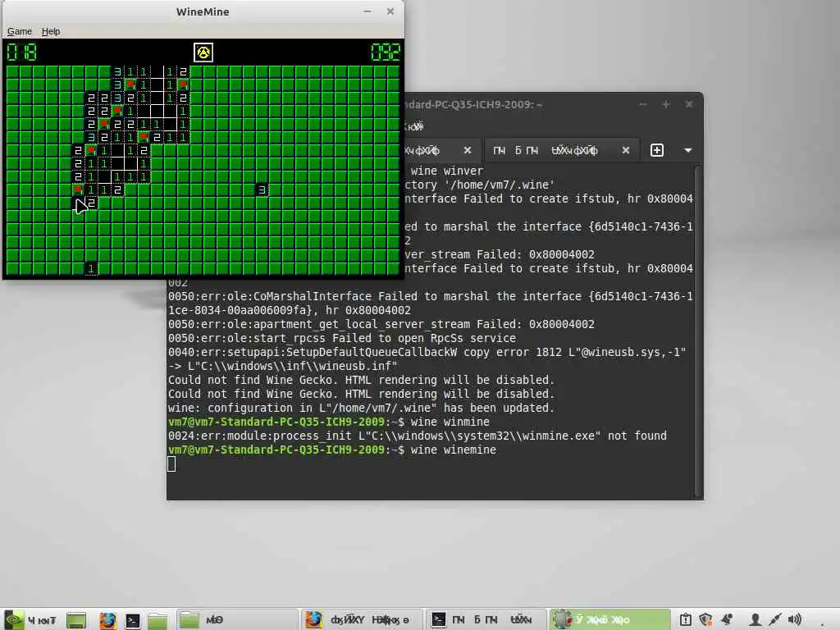This screenshot has width=840, height=630.
Task: Open the volume speaker tray icon
Action: (795, 620)
